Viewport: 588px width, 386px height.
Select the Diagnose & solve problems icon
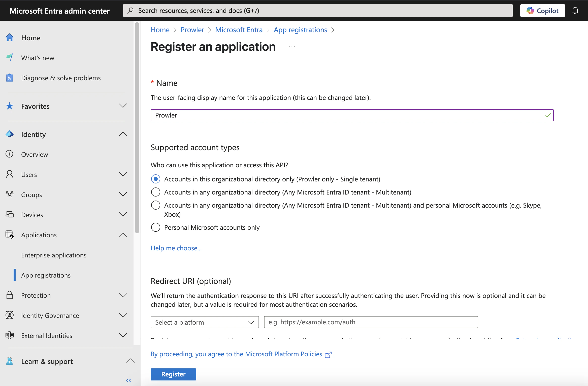click(x=10, y=78)
